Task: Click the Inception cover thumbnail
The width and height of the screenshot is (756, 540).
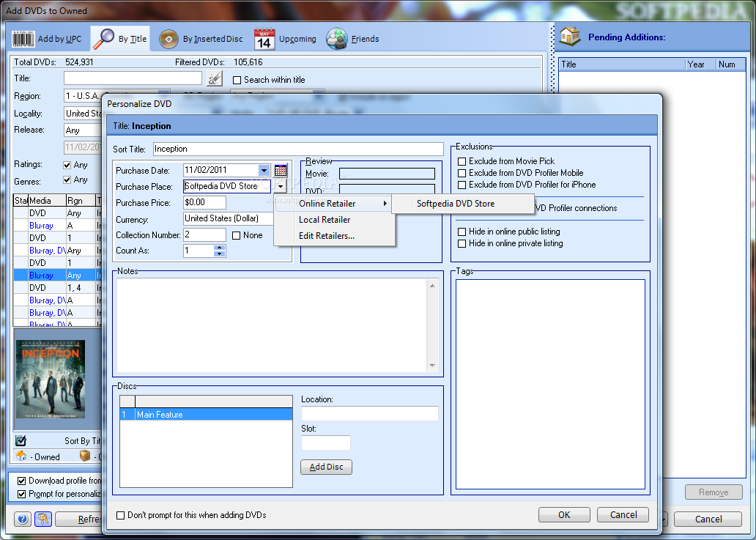Action: 51,380
